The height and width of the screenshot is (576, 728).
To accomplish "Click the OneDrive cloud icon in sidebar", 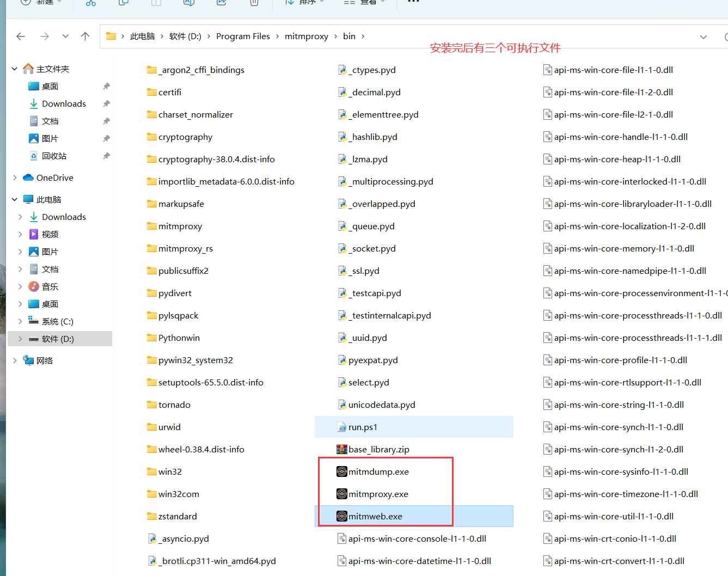I will (x=28, y=177).
